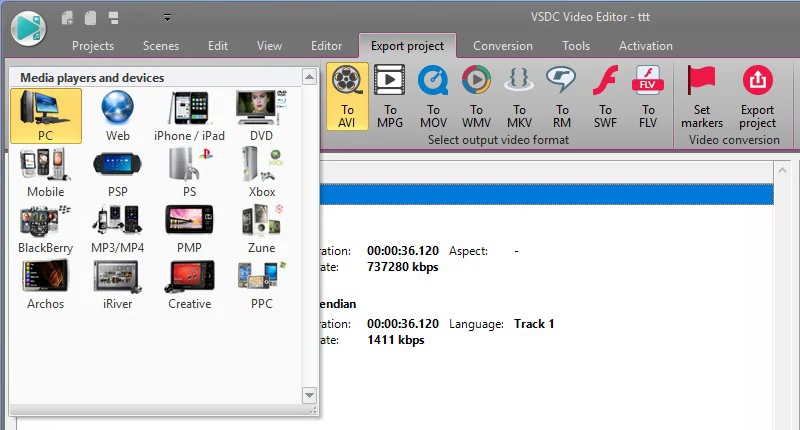800x430 pixels.
Task: Click the VSDC application logo button
Action: (29, 28)
